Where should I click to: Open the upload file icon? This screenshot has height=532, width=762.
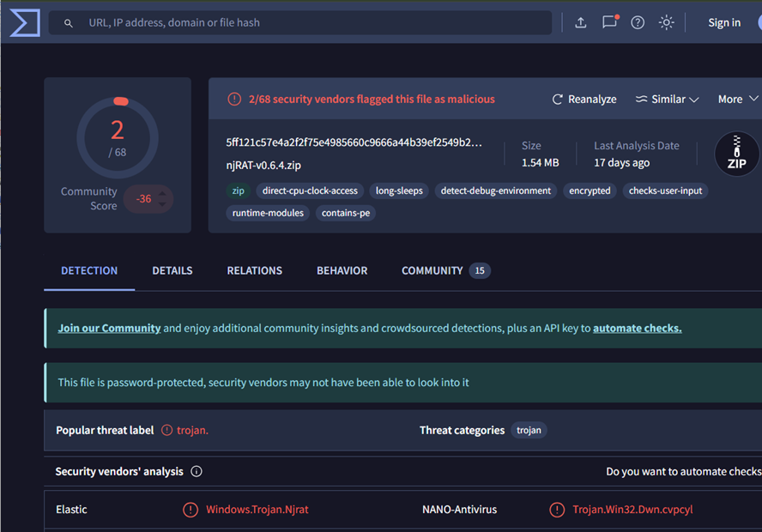[580, 22]
